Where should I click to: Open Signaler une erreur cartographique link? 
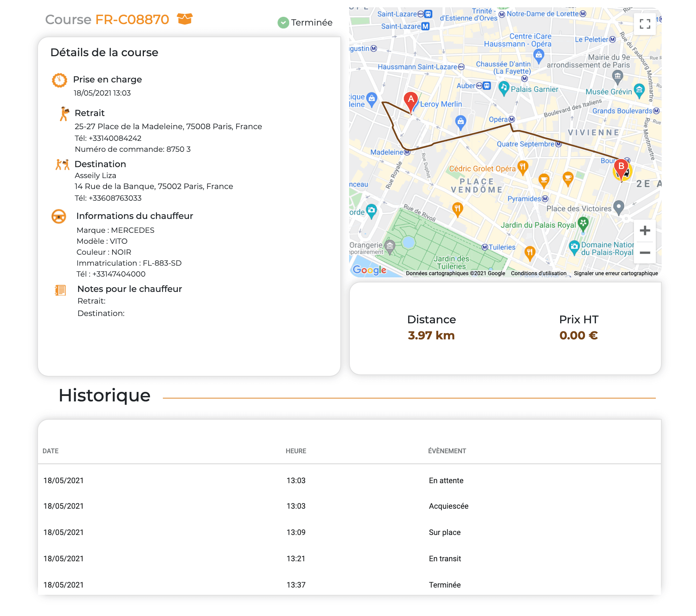616,273
